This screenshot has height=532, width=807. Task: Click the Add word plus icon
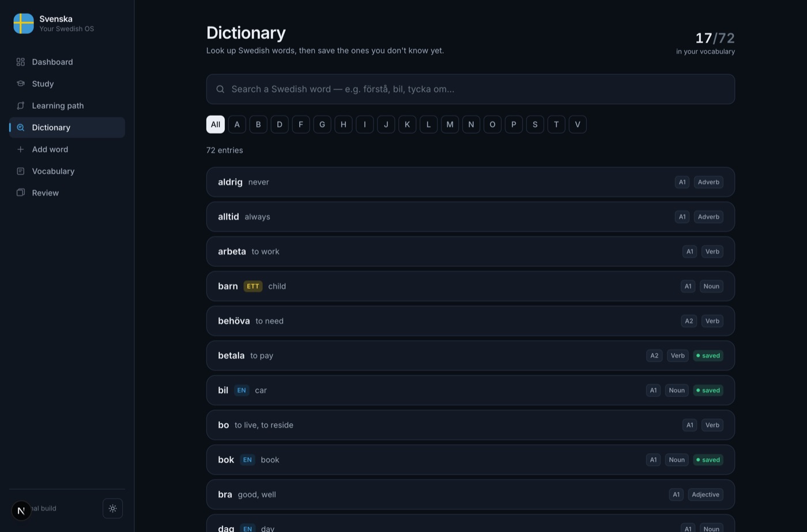point(21,149)
